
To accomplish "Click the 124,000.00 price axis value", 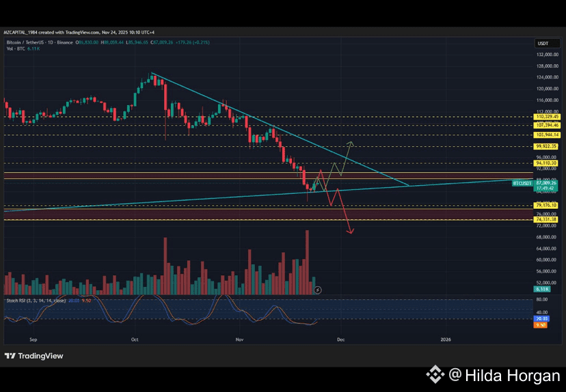I will point(548,77).
